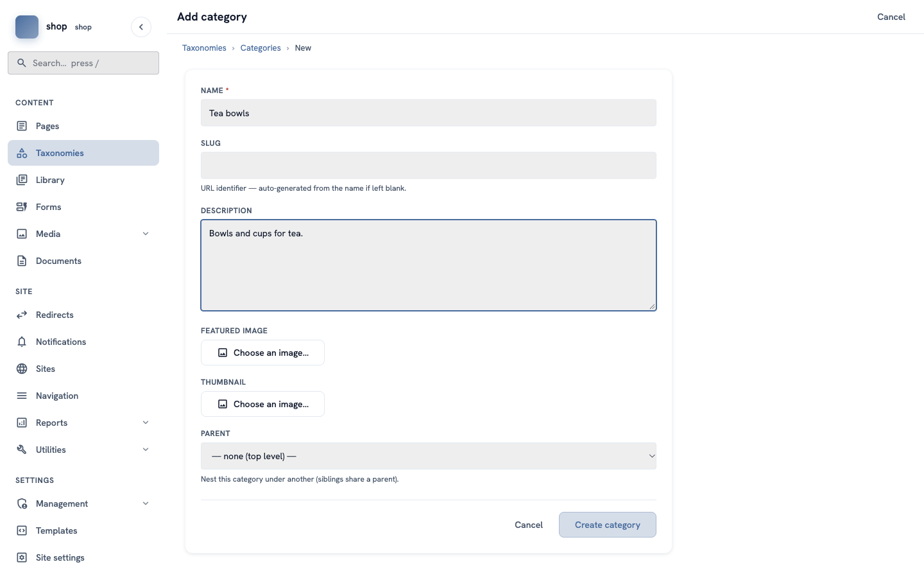Expand the Media submenu chevron

(146, 234)
